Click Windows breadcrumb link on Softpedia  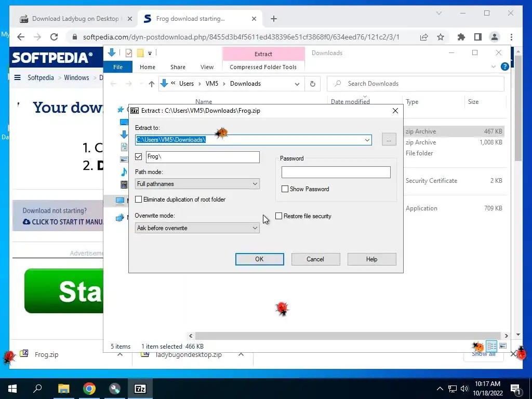click(76, 78)
